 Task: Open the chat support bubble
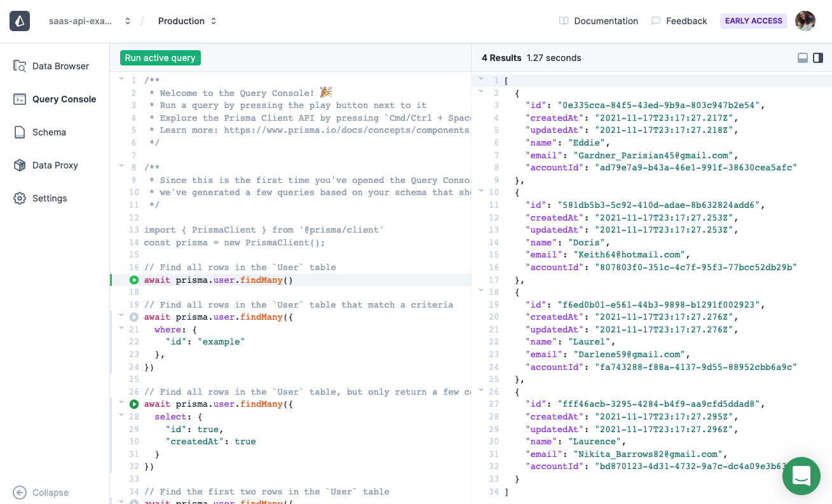pyautogui.click(x=801, y=475)
